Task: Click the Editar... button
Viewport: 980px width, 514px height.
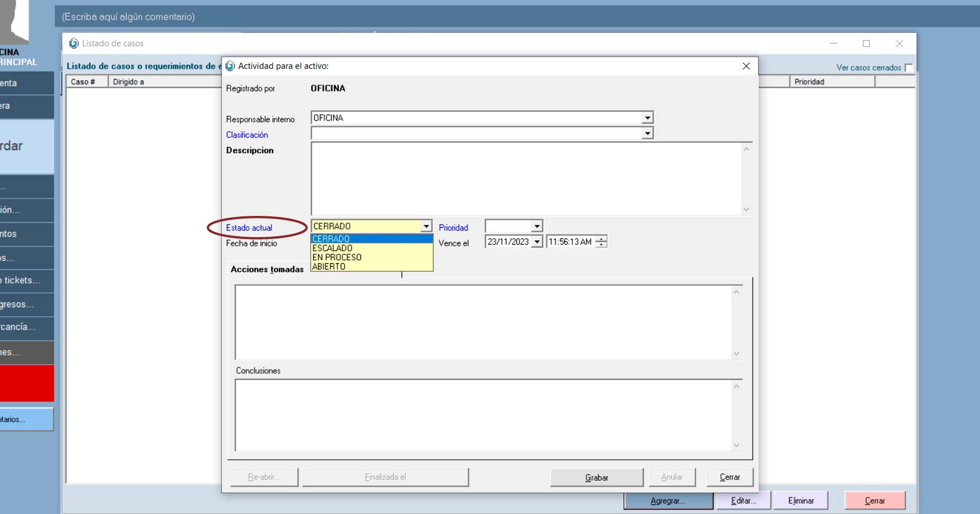Action: tap(743, 501)
